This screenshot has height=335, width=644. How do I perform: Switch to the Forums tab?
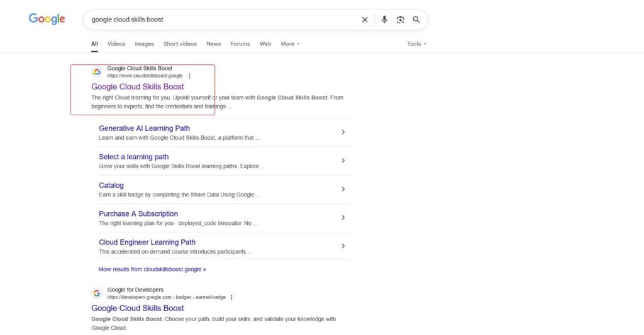240,43
